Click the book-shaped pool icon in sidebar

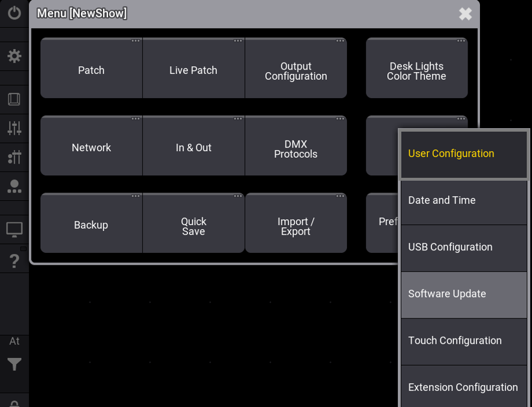(x=14, y=99)
